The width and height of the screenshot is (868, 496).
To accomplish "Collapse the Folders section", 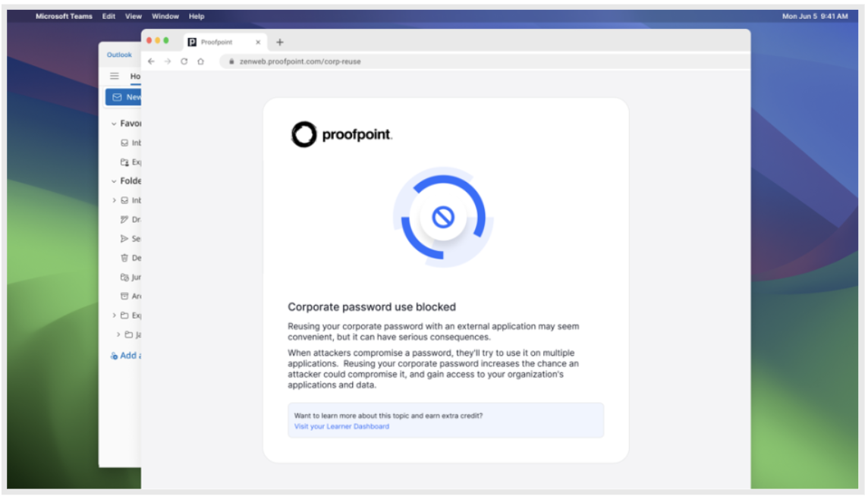I will coord(114,181).
